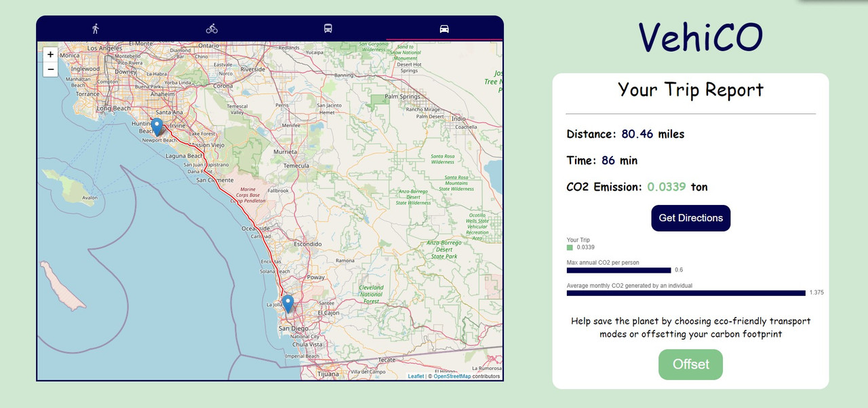Select the bus transport mode icon
This screenshot has width=868, height=408.
click(328, 29)
